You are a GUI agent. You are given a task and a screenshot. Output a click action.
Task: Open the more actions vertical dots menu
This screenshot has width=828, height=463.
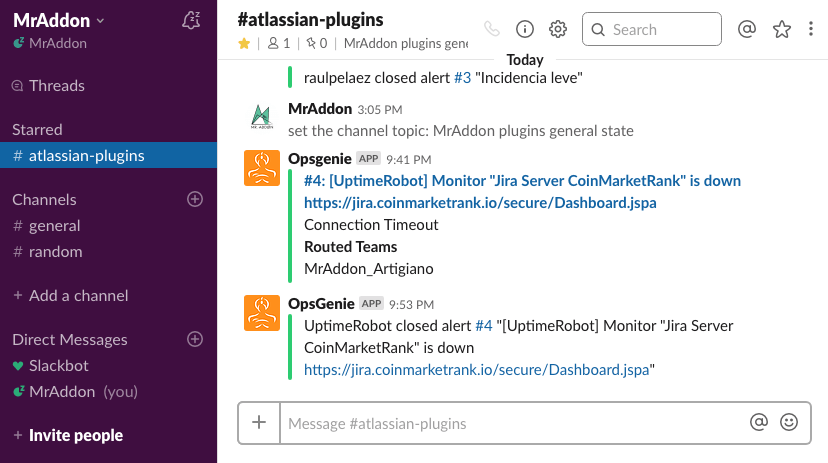pos(812,29)
